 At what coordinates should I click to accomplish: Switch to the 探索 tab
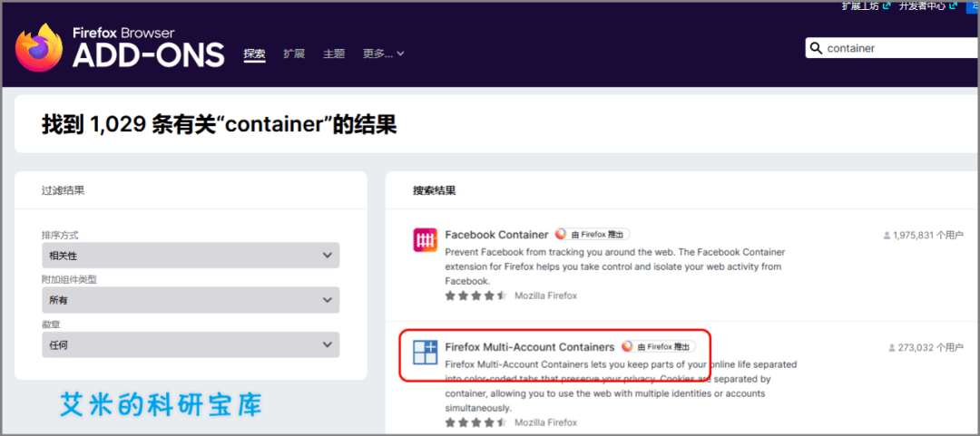point(254,53)
